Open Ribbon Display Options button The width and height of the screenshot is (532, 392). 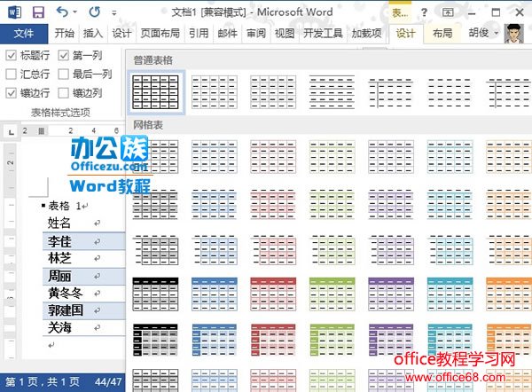(448, 12)
